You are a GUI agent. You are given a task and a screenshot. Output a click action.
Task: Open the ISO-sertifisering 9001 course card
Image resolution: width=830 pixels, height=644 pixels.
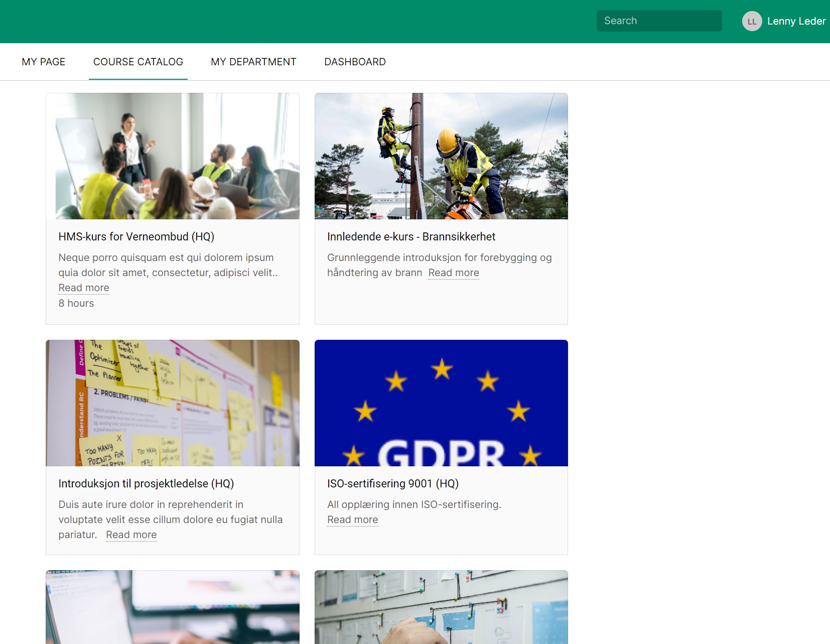pos(393,483)
